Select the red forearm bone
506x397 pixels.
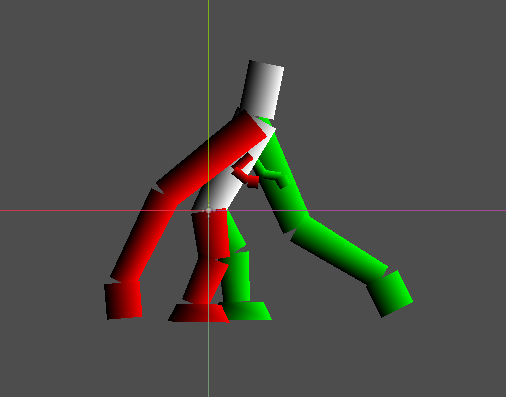click(144, 235)
